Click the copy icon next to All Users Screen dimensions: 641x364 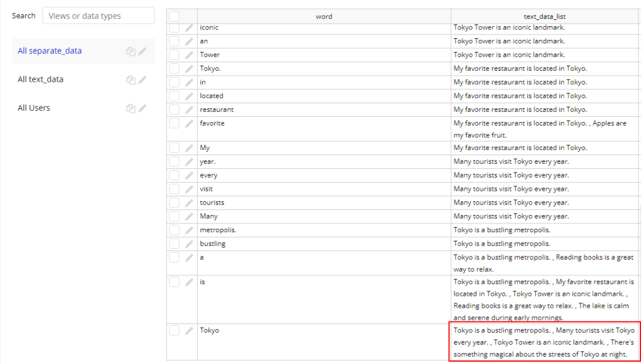(131, 109)
